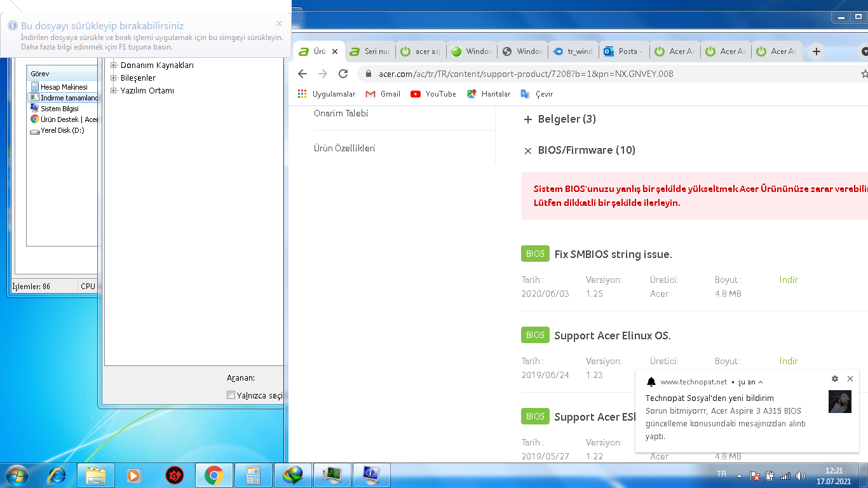Open the taskbar clock and date

tap(834, 475)
